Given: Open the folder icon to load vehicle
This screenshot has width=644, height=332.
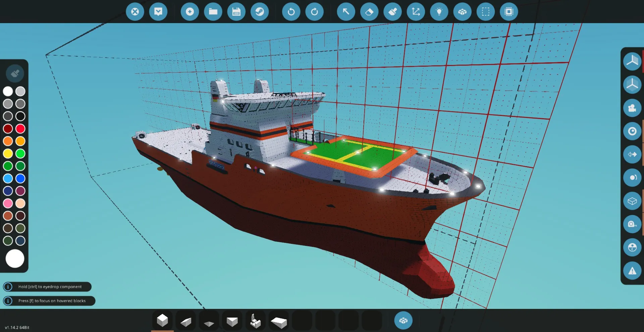Looking at the screenshot, I should click(213, 12).
